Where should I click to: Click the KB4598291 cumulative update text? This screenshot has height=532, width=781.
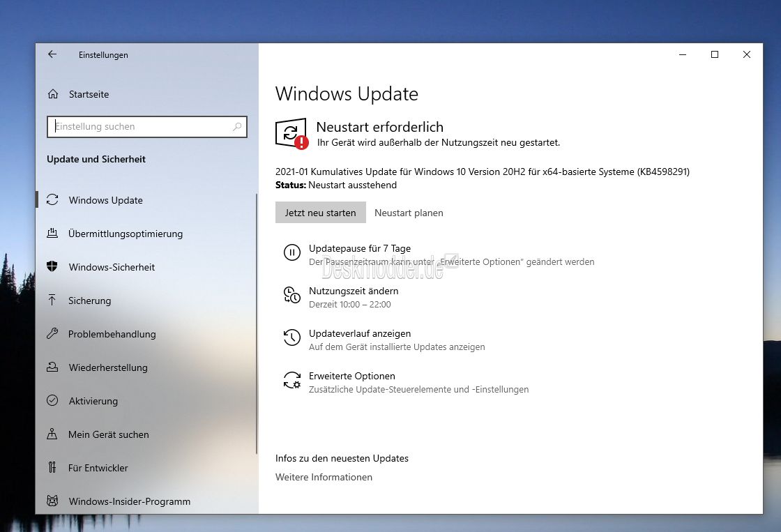(x=482, y=172)
